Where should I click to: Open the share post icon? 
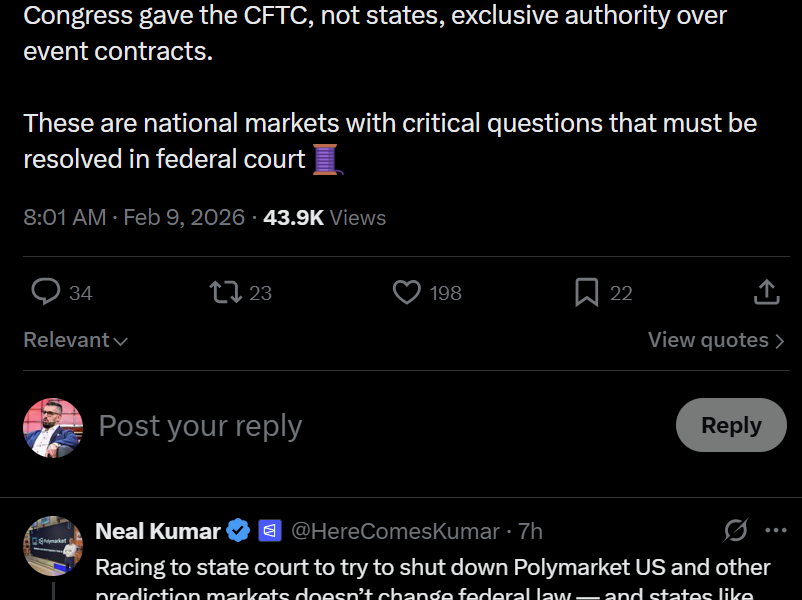pyautogui.click(x=766, y=292)
